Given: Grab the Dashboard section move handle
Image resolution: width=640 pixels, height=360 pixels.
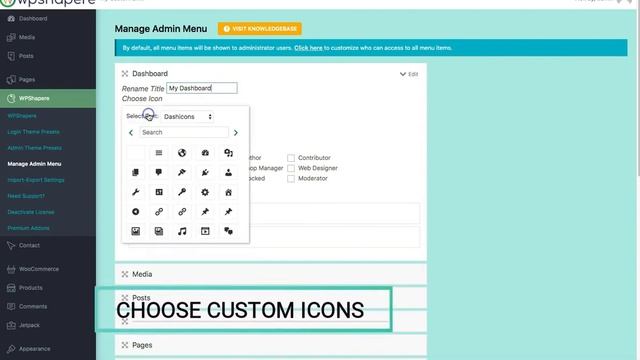Looking at the screenshot, I should [x=125, y=73].
